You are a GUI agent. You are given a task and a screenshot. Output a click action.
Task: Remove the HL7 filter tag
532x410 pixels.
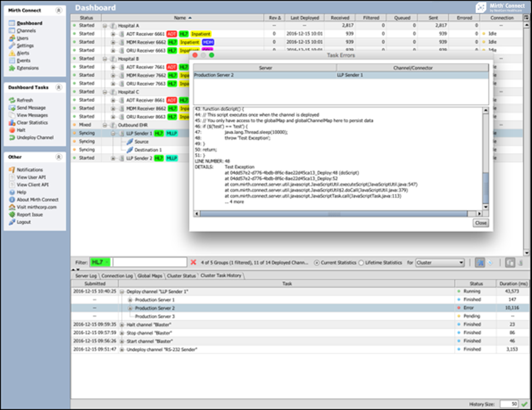click(x=107, y=262)
